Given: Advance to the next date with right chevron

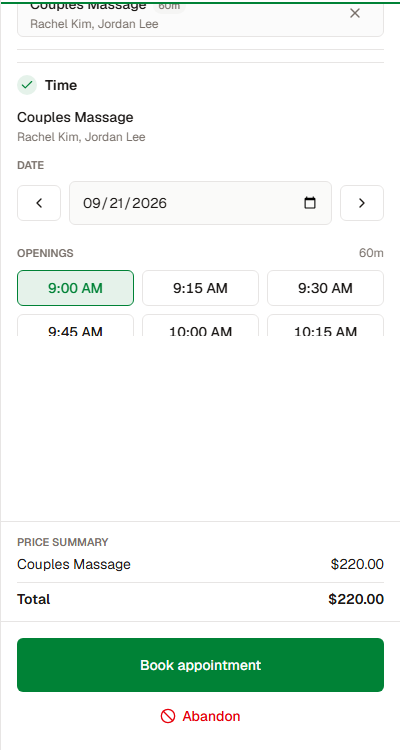Looking at the screenshot, I should tap(362, 203).
